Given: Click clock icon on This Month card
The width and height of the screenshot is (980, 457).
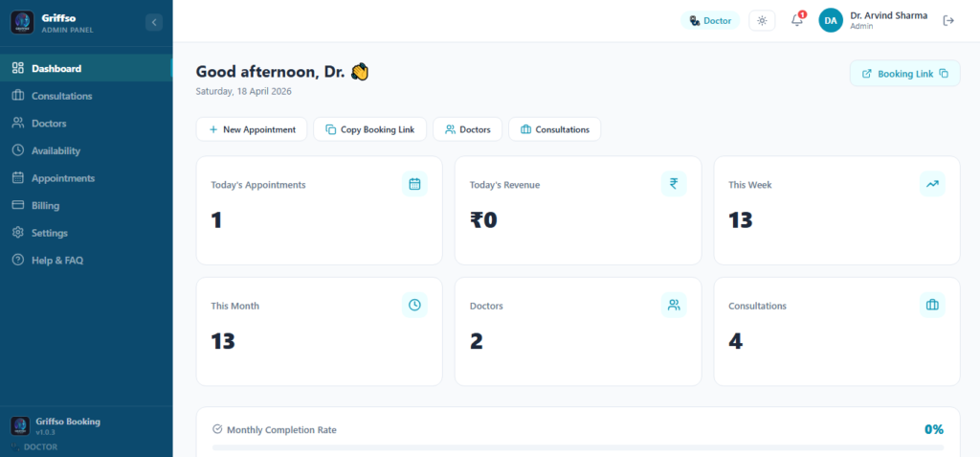Looking at the screenshot, I should (414, 305).
